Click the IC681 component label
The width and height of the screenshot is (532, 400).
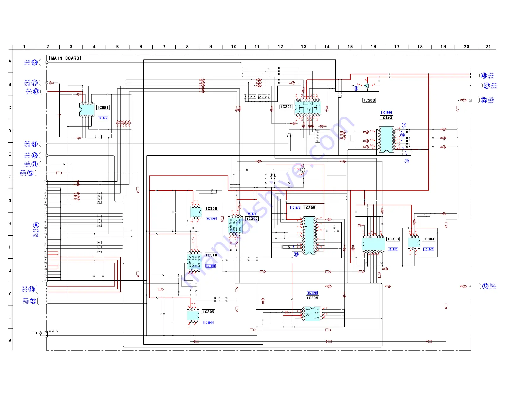pos(103,108)
